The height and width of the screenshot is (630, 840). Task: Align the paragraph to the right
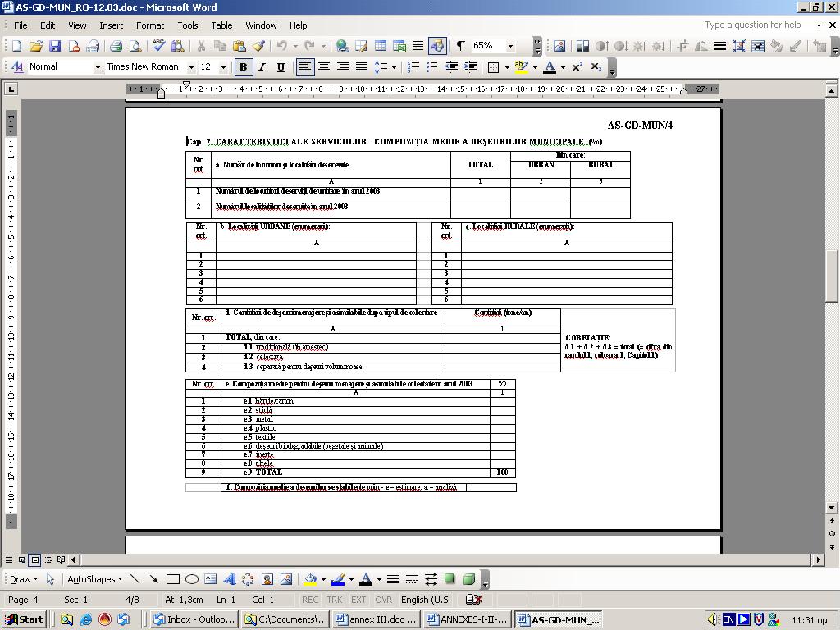click(343, 67)
